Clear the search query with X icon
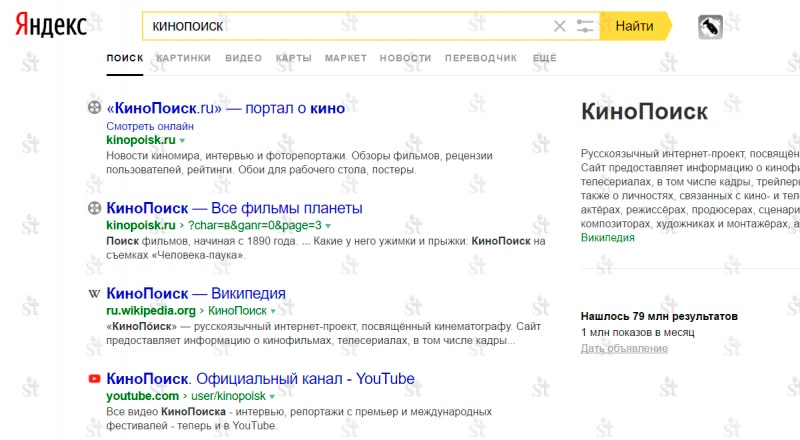 (560, 26)
